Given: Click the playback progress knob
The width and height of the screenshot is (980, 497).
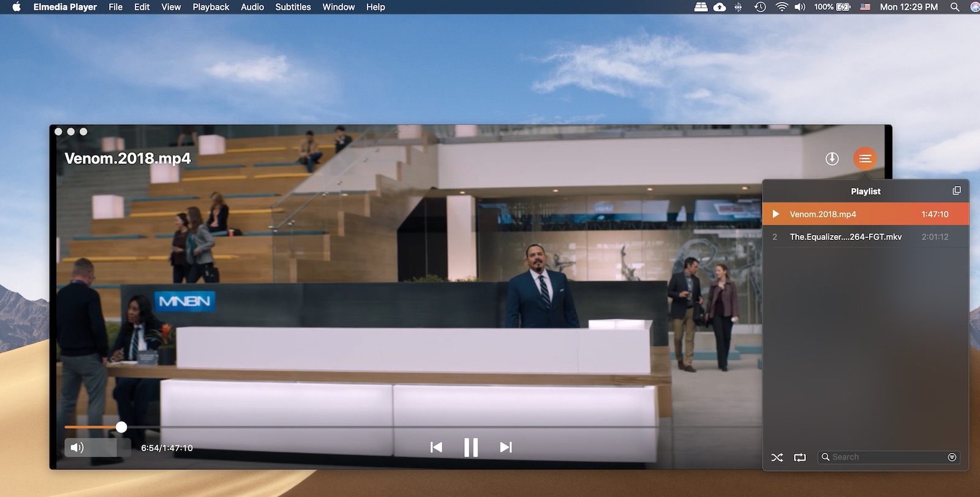Looking at the screenshot, I should pos(121,427).
